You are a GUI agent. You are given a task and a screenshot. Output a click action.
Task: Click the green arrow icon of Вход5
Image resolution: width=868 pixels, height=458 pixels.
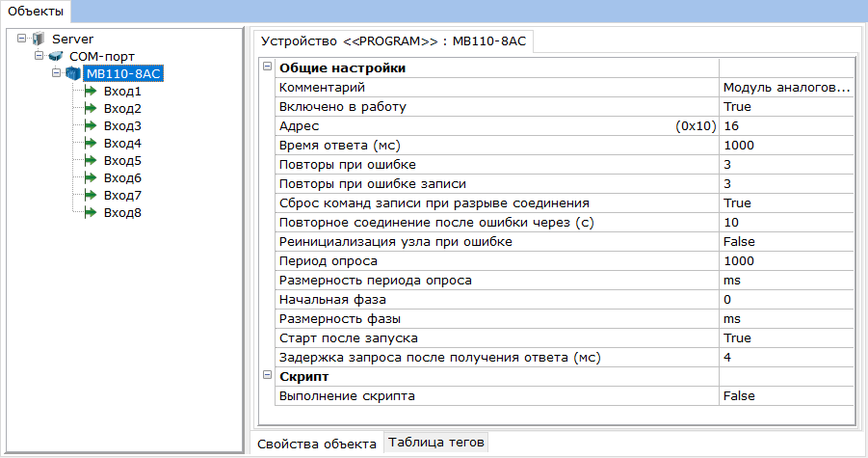coord(92,161)
